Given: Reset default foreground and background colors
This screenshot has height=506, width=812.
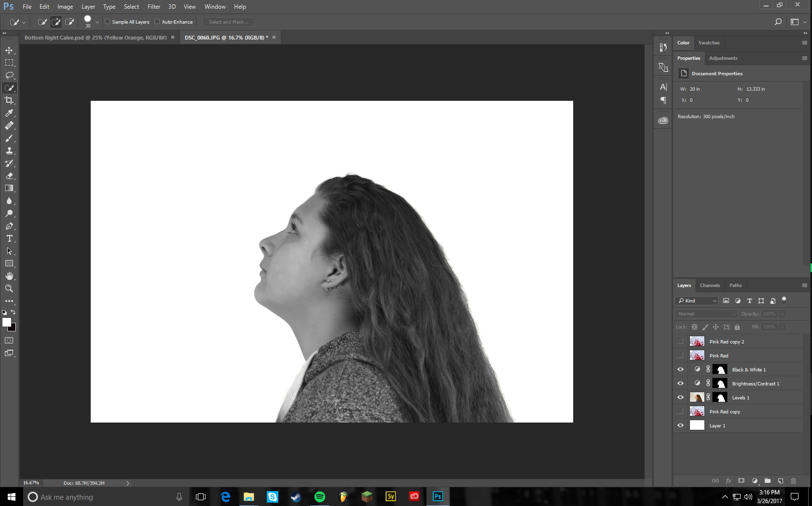Looking at the screenshot, I should click(x=4, y=313).
